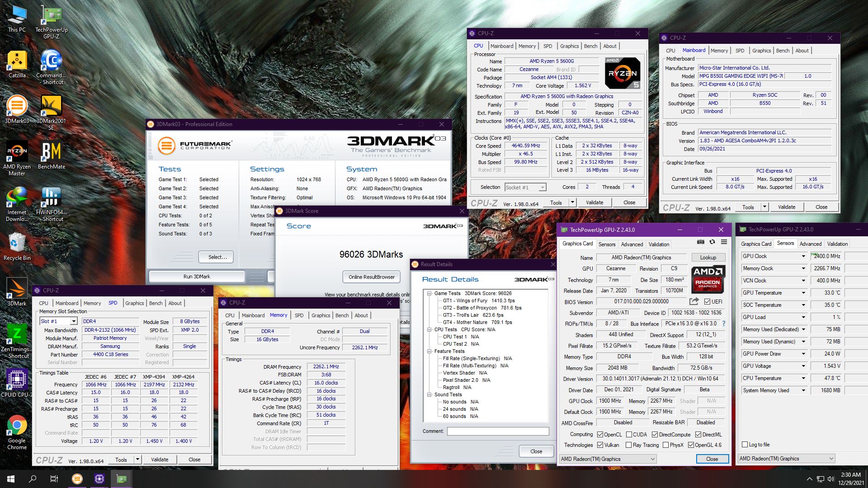Open the CPUID CPU-Z desktop icon
Image resolution: width=868 pixels, height=488 pixels.
(17, 383)
